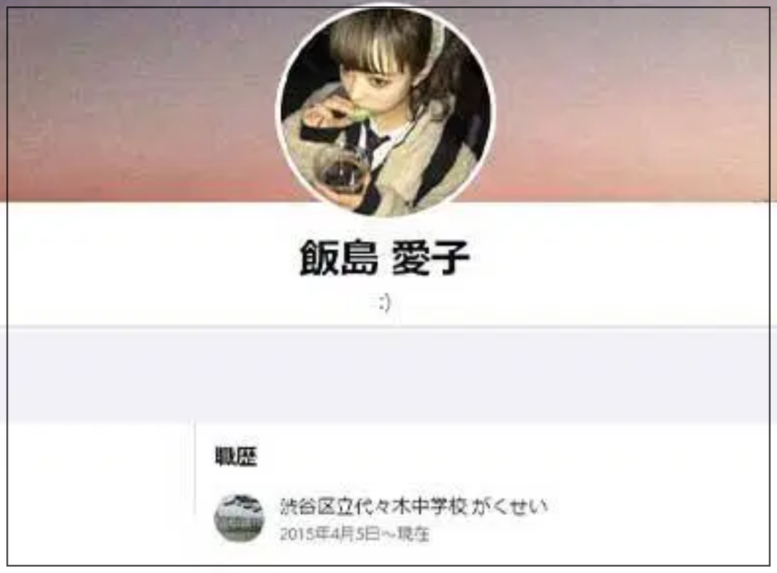Viewport: 777px width, 573px height.
Task: Click the ":)" status message
Action: pos(385,302)
